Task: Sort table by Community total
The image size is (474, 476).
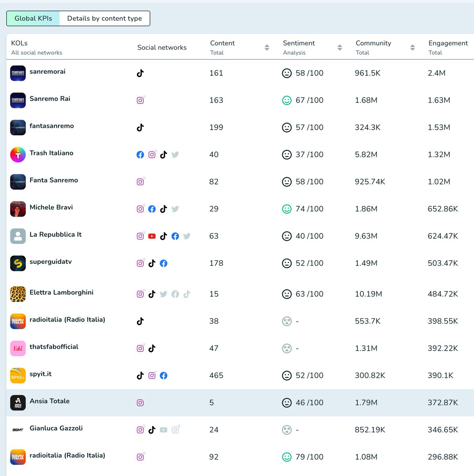Action: (412, 48)
